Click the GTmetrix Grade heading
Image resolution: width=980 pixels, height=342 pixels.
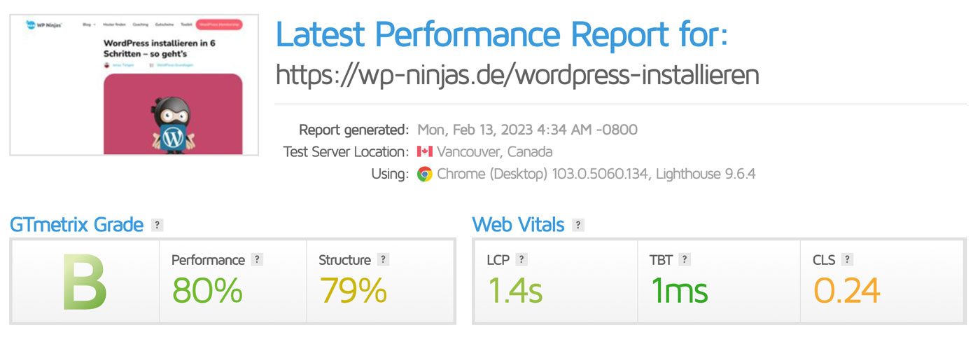click(76, 225)
